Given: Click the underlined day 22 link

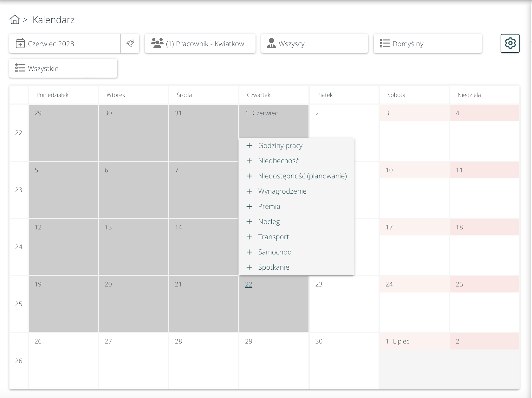Looking at the screenshot, I should click(249, 285).
